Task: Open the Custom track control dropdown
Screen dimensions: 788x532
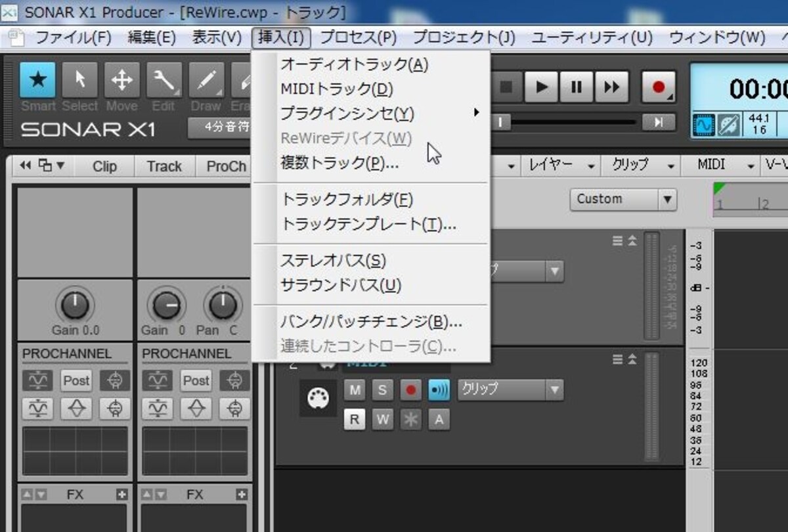Action: pos(623,198)
